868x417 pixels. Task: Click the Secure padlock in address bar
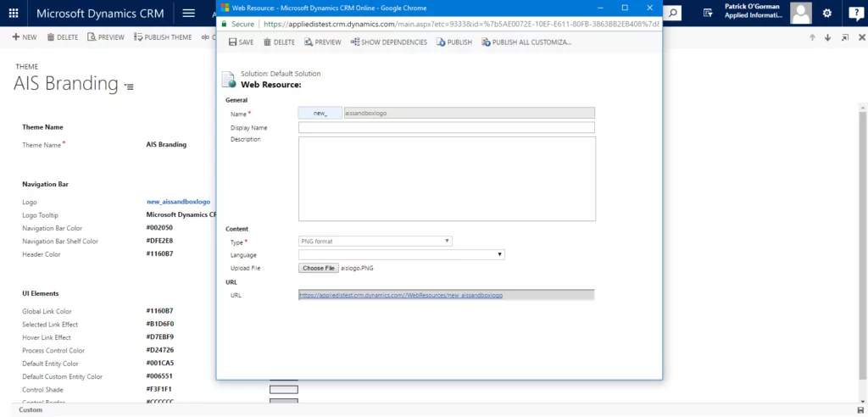[x=224, y=25]
